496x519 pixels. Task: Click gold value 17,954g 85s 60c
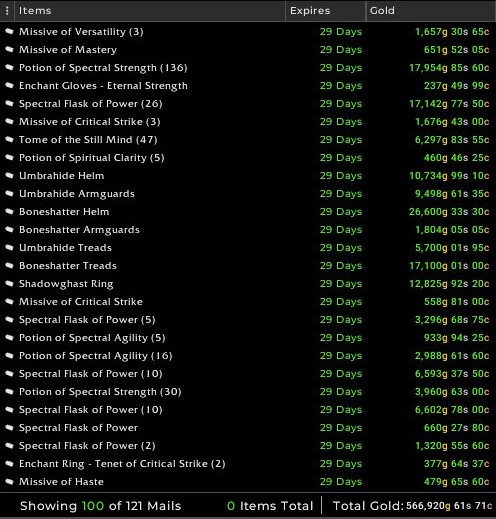449,67
